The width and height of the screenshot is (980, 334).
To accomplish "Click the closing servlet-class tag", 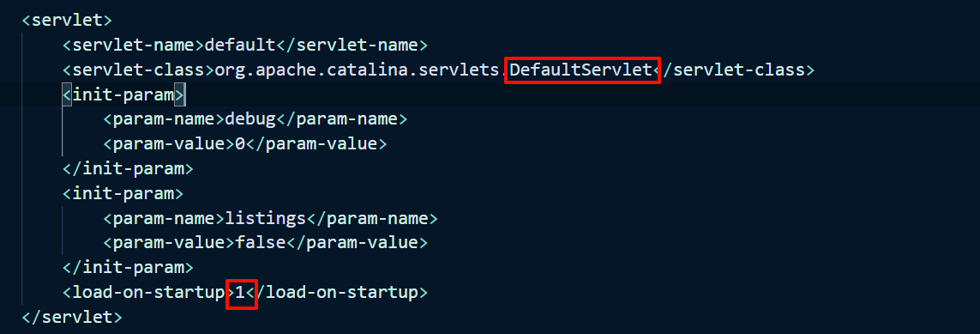I will point(735,70).
